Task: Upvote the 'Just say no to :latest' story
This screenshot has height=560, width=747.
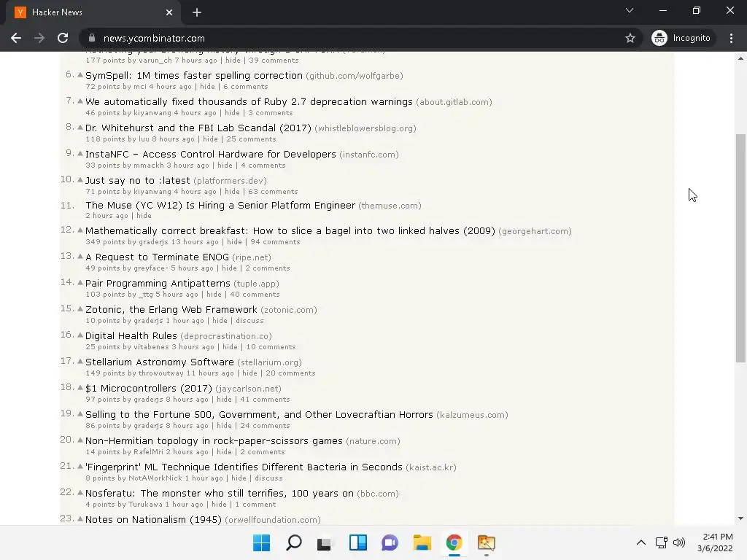Action: pyautogui.click(x=80, y=179)
